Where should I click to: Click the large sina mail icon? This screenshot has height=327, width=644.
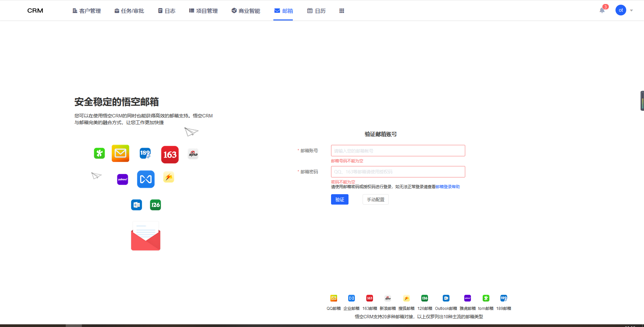point(193,154)
